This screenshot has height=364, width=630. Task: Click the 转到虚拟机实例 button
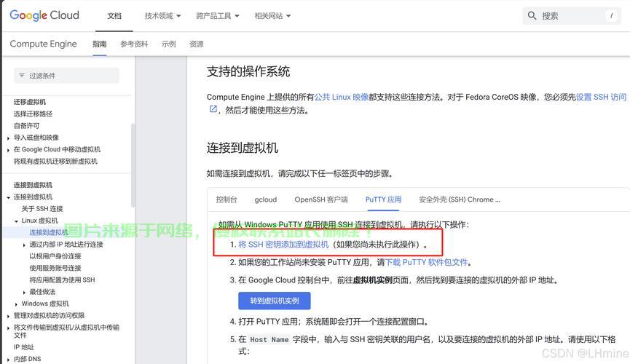(x=275, y=301)
